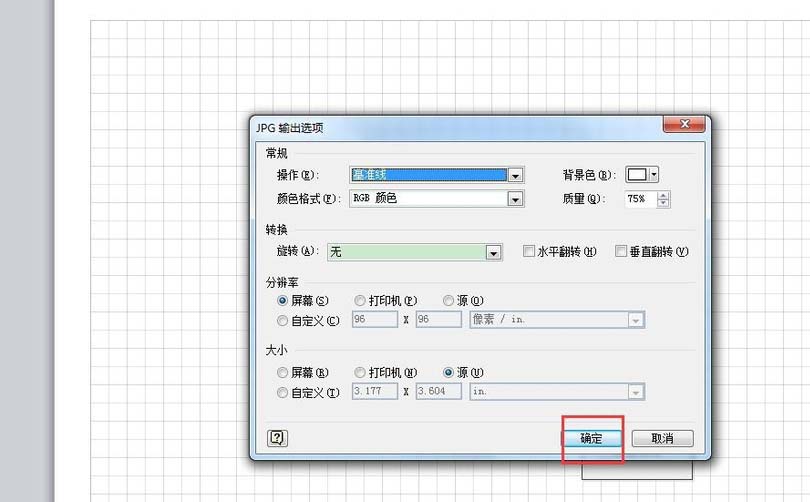Select 打印机(P) resolution radio button
This screenshot has height=502, width=810.
(x=360, y=301)
